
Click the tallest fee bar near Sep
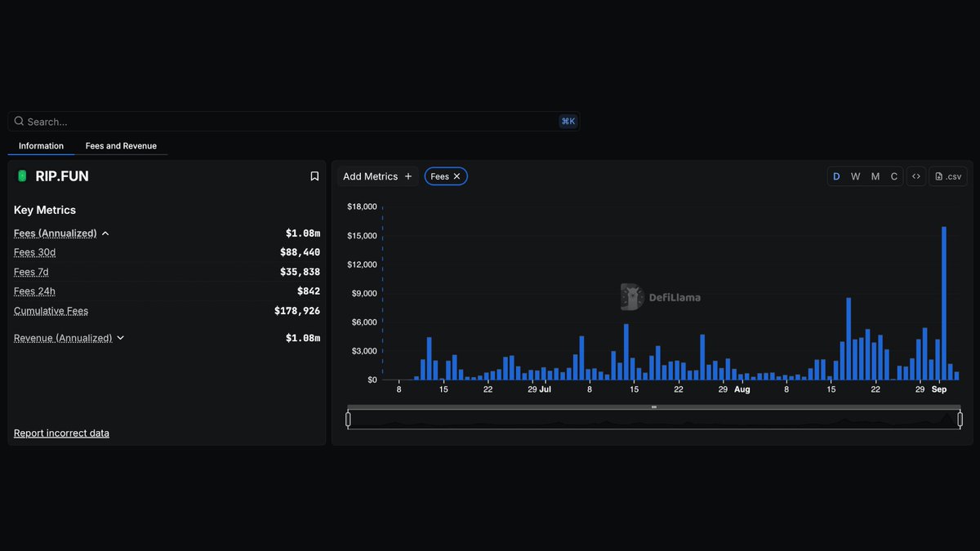click(944, 303)
